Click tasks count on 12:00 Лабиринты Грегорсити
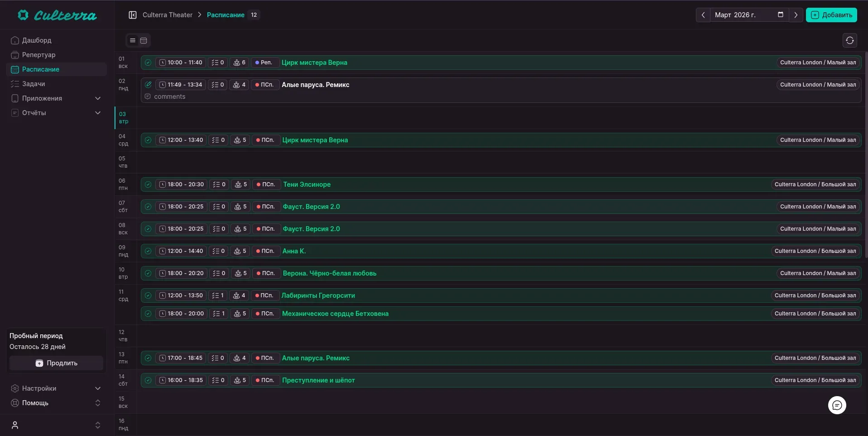 pos(218,296)
